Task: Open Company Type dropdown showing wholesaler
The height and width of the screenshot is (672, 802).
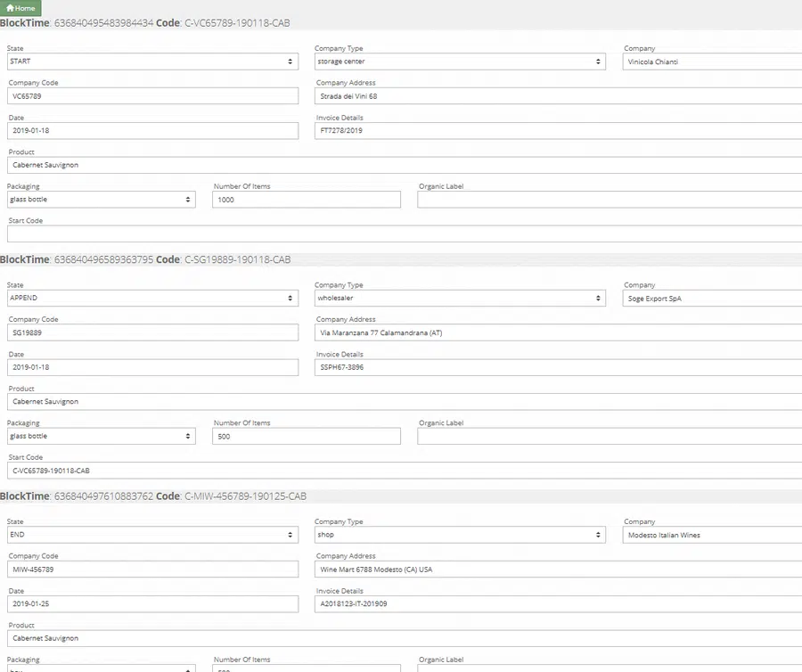Action: (x=460, y=299)
